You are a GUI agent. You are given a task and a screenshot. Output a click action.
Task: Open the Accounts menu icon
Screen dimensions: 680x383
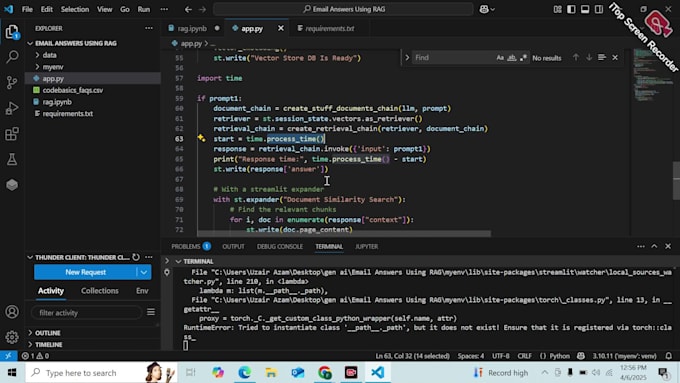(x=12, y=311)
